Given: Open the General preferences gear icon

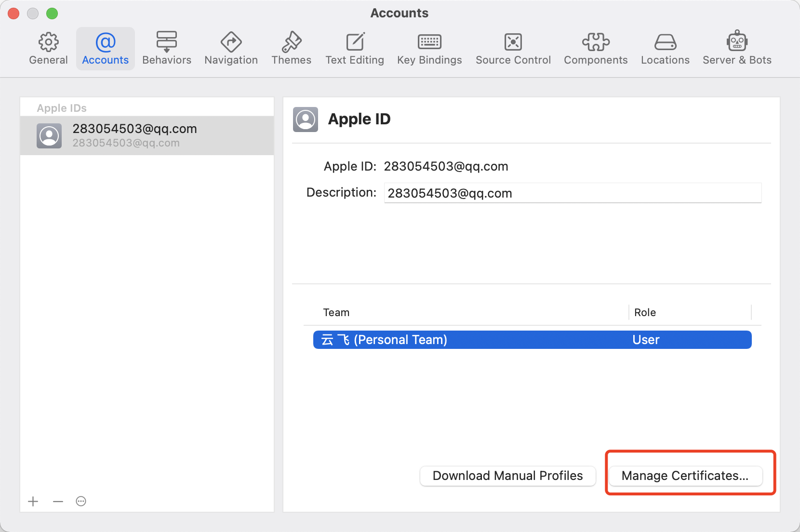Looking at the screenshot, I should coord(48,42).
